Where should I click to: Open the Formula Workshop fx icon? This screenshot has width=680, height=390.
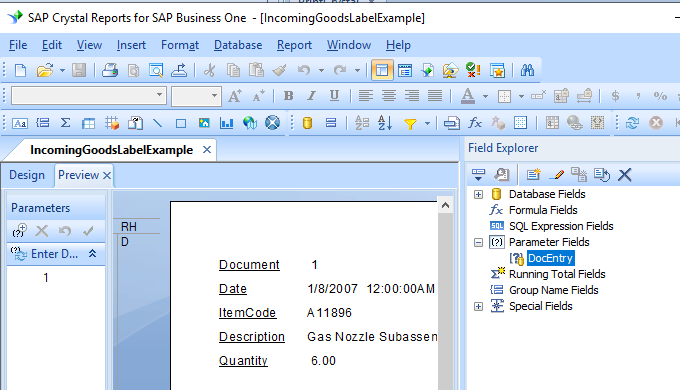475,123
